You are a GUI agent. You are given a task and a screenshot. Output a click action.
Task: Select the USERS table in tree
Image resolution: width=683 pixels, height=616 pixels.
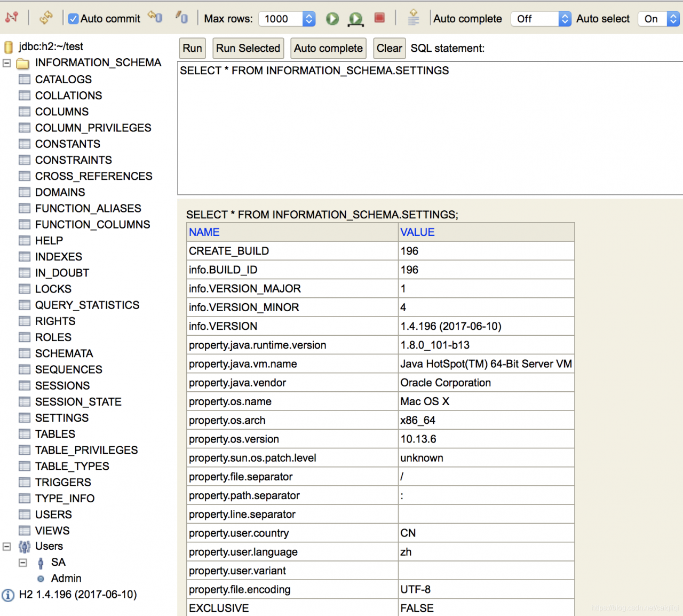(53, 515)
